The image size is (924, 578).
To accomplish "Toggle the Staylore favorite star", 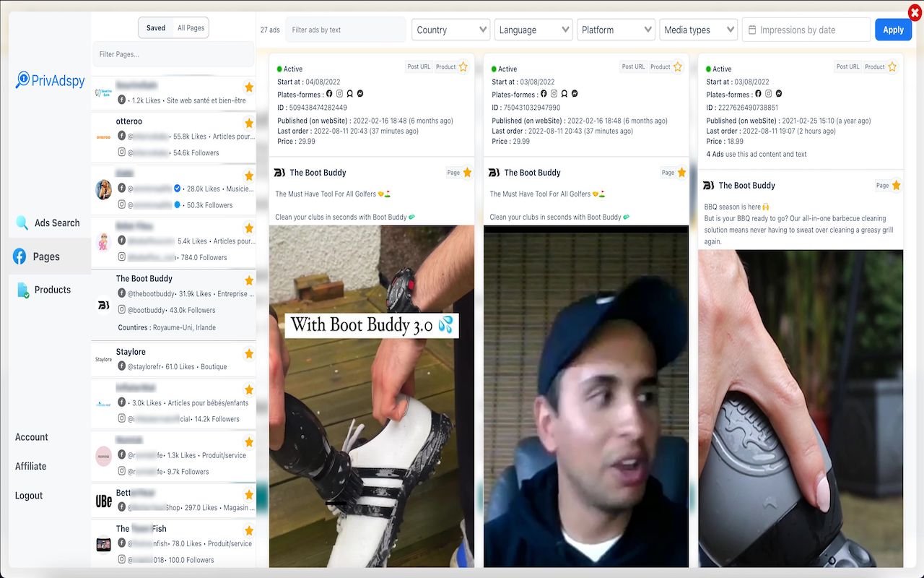I will [x=249, y=354].
